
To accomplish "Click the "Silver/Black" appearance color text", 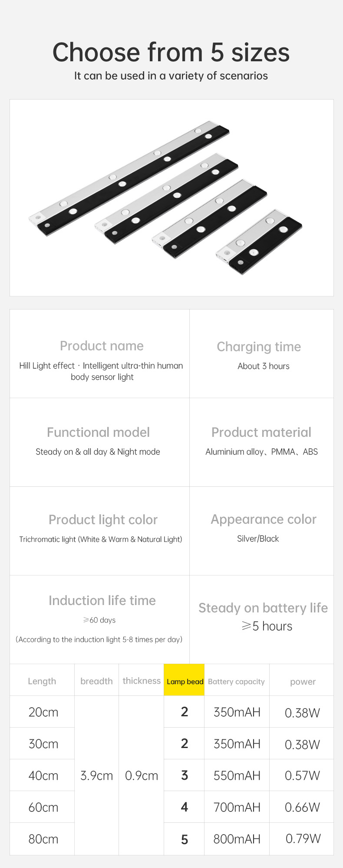I will tap(258, 539).
